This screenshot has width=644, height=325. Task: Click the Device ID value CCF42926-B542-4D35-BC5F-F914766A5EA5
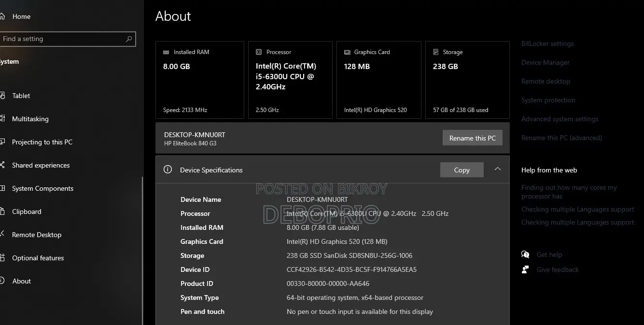(x=351, y=269)
